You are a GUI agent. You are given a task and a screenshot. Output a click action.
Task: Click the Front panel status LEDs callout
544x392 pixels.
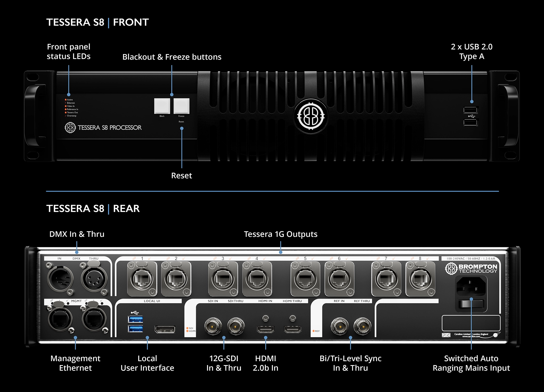coord(69,52)
